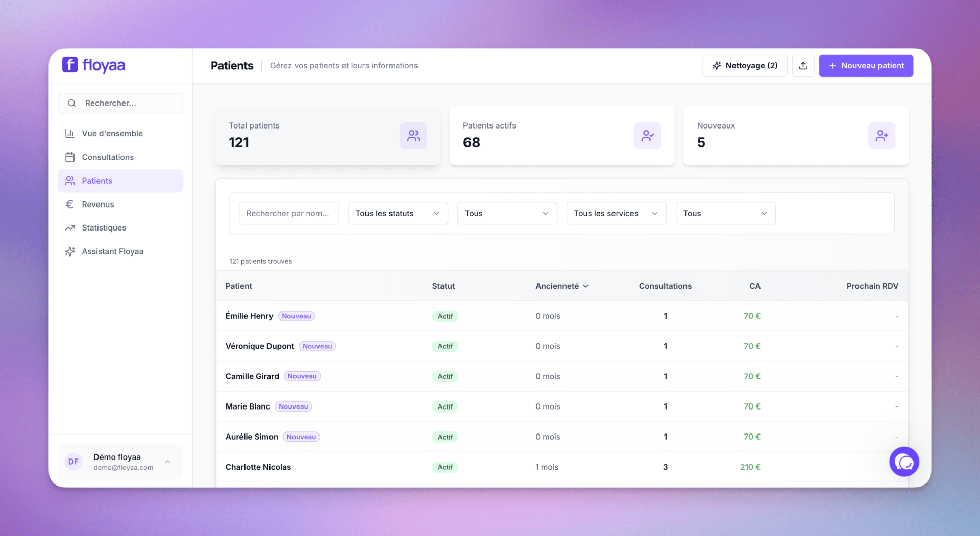The width and height of the screenshot is (980, 536).
Task: Click the Total patients group icon
Action: point(413,136)
